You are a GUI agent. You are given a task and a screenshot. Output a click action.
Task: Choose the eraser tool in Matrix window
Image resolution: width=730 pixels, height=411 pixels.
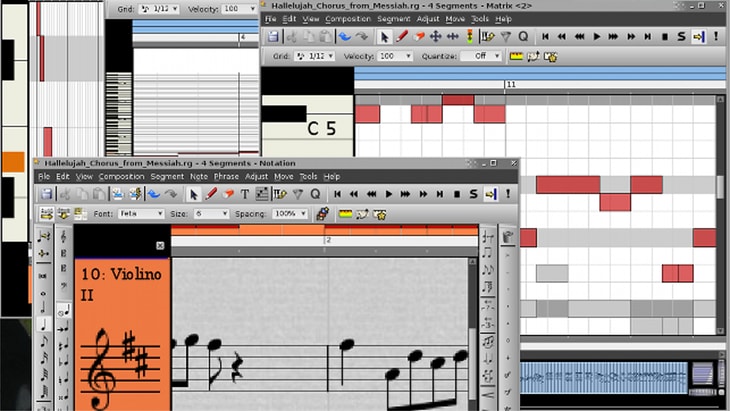[419, 36]
